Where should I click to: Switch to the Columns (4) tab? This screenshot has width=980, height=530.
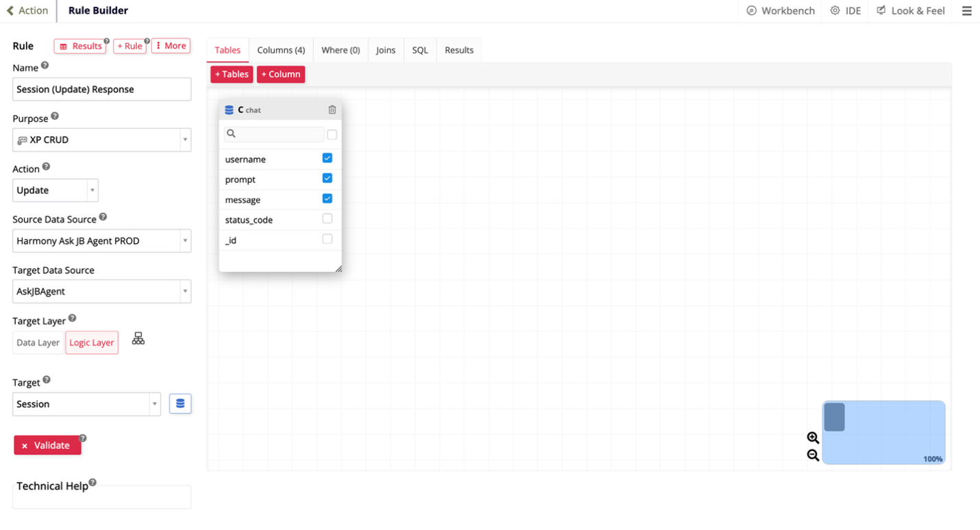[x=281, y=50]
